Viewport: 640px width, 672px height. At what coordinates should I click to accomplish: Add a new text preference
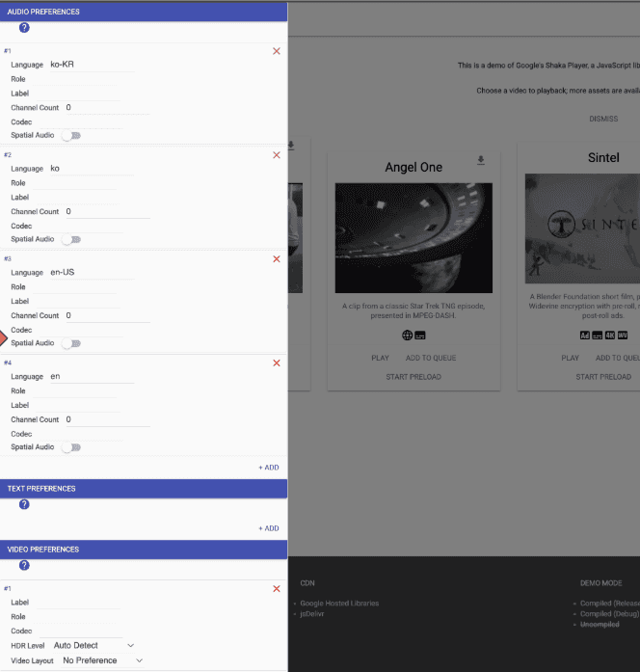(268, 528)
